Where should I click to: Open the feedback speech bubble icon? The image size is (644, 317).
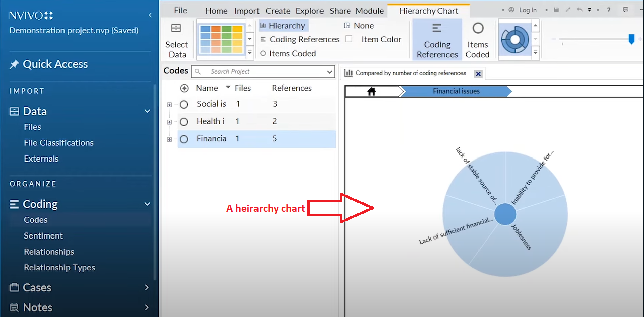pyautogui.click(x=625, y=10)
